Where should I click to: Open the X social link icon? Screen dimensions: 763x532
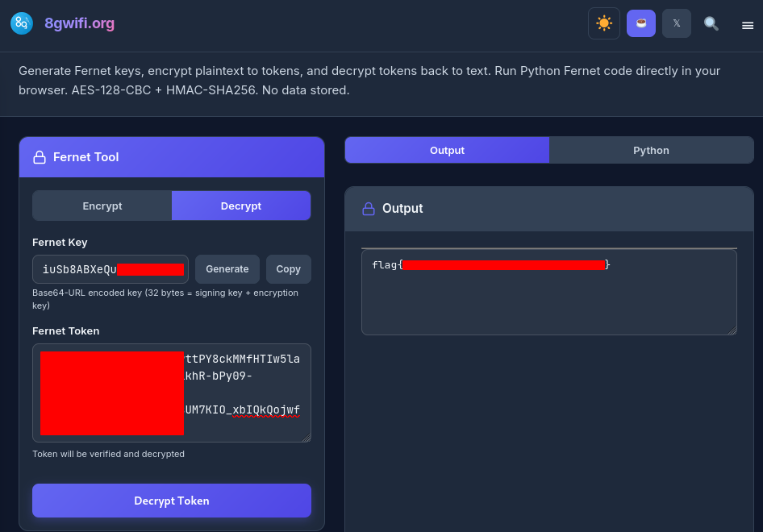pyautogui.click(x=677, y=23)
